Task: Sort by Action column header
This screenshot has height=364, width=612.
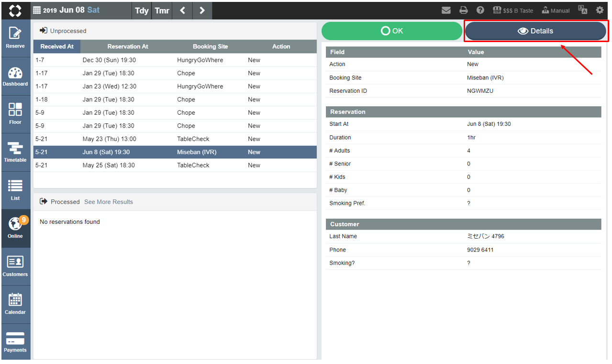Action: (x=281, y=46)
